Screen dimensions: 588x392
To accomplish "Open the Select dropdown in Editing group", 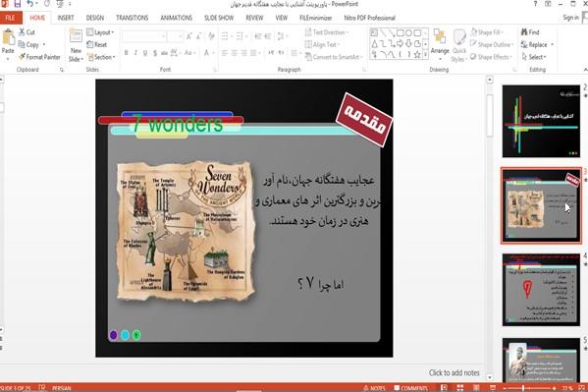I will 534,57.
